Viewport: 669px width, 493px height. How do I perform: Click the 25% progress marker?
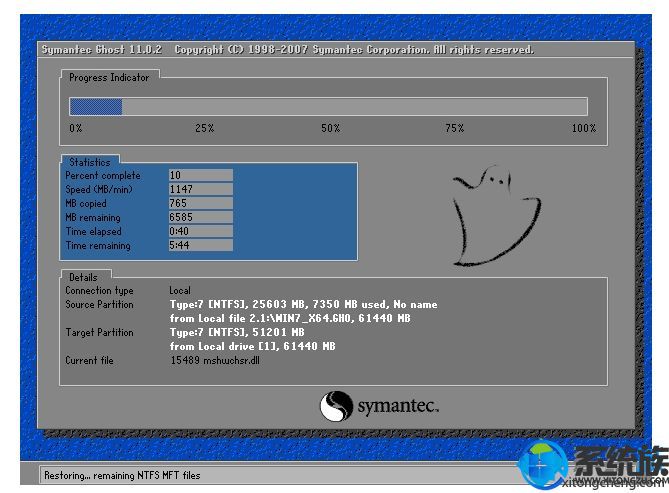pos(204,128)
